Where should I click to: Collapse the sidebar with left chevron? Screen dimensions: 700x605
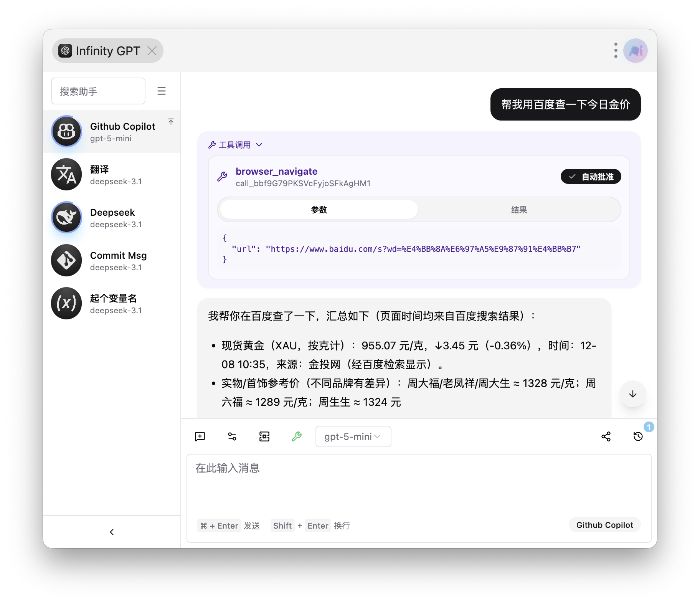pos(112,532)
